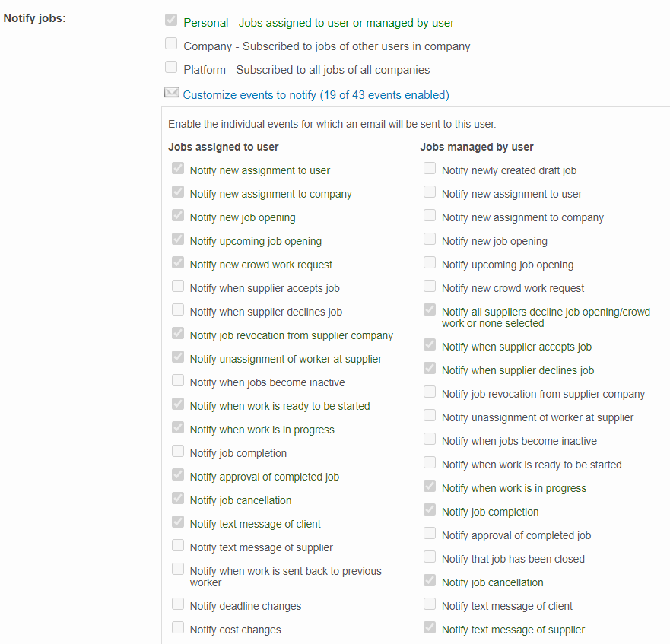The image size is (670, 644).
Task: Click the envelope icon beside Customize events
Action: point(172,94)
